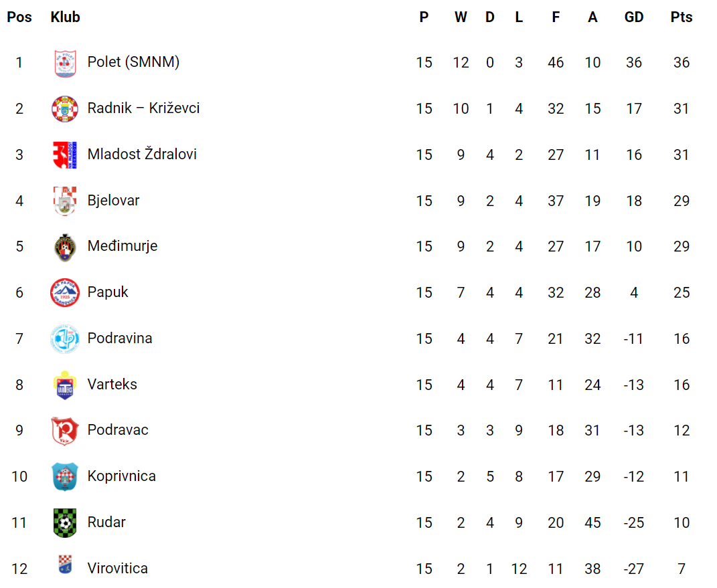Click the Koprivnica club crest
The height and width of the screenshot is (588, 717).
pyautogui.click(x=65, y=476)
